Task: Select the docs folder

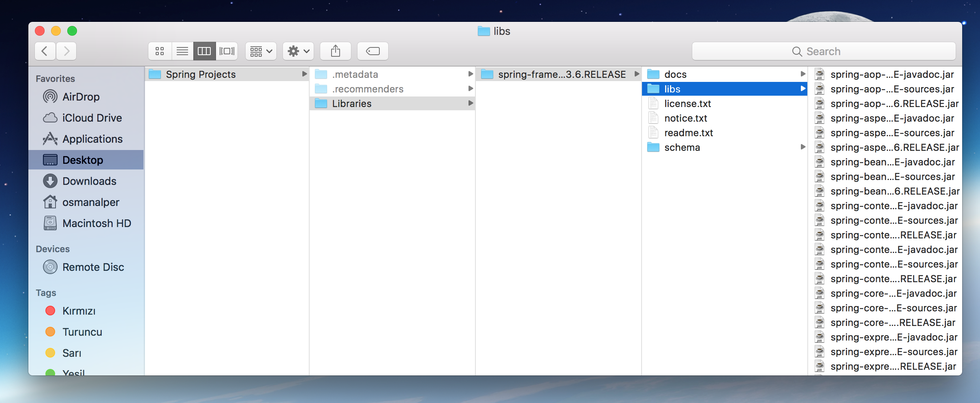Action: tap(725, 74)
